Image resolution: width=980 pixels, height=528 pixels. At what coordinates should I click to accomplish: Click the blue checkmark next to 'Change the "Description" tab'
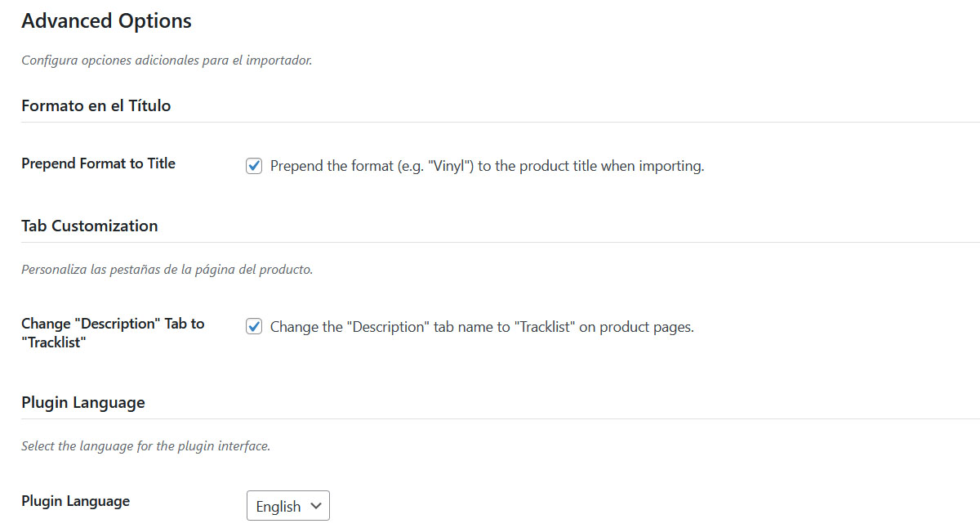coord(254,327)
